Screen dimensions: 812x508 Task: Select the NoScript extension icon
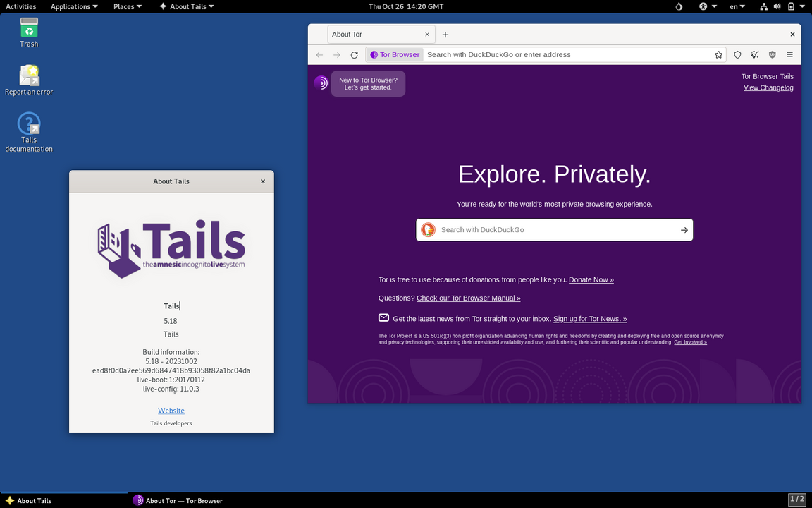(x=772, y=54)
